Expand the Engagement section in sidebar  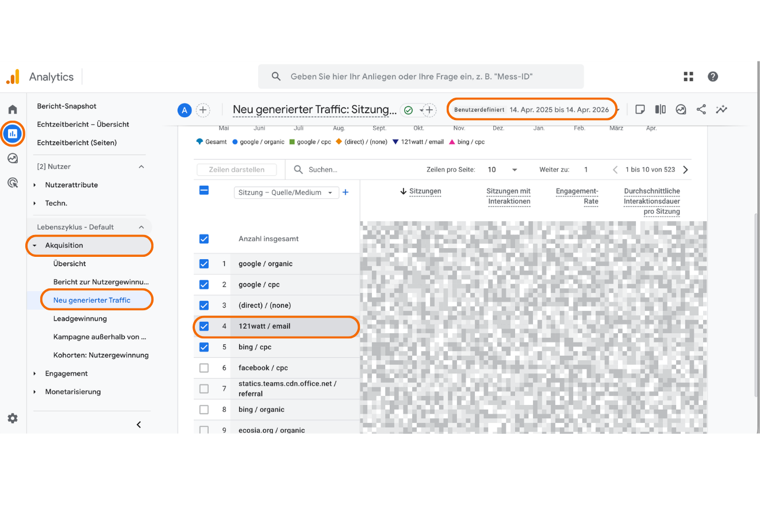click(x=66, y=373)
